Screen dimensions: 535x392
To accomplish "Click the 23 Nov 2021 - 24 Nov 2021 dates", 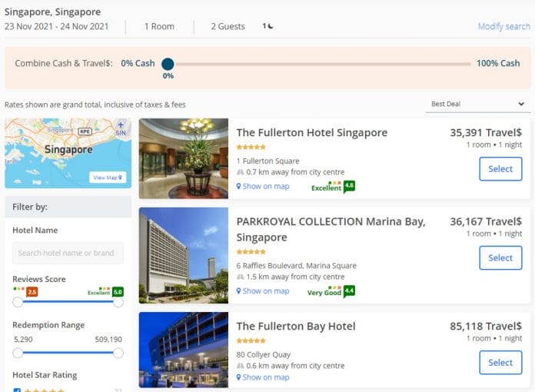I will tap(56, 26).
